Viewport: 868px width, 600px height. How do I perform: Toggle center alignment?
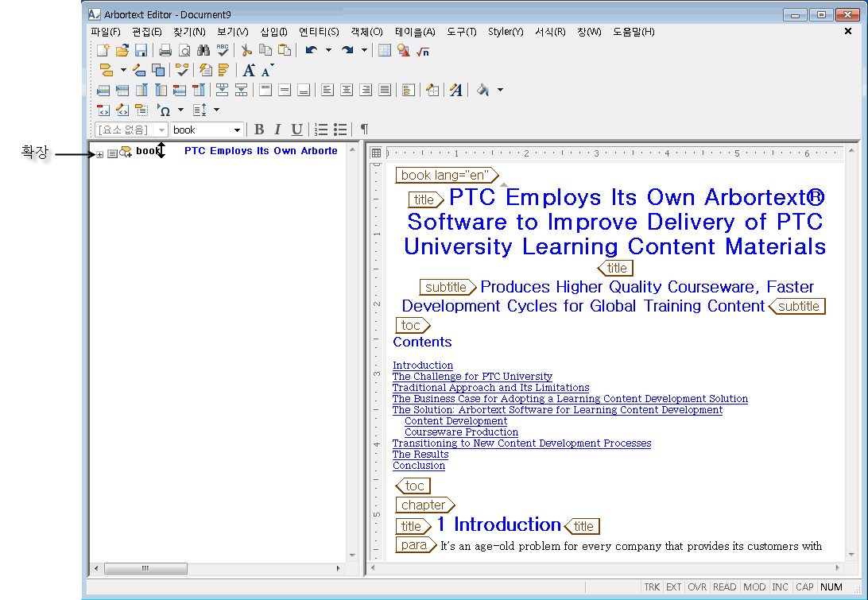[x=347, y=91]
